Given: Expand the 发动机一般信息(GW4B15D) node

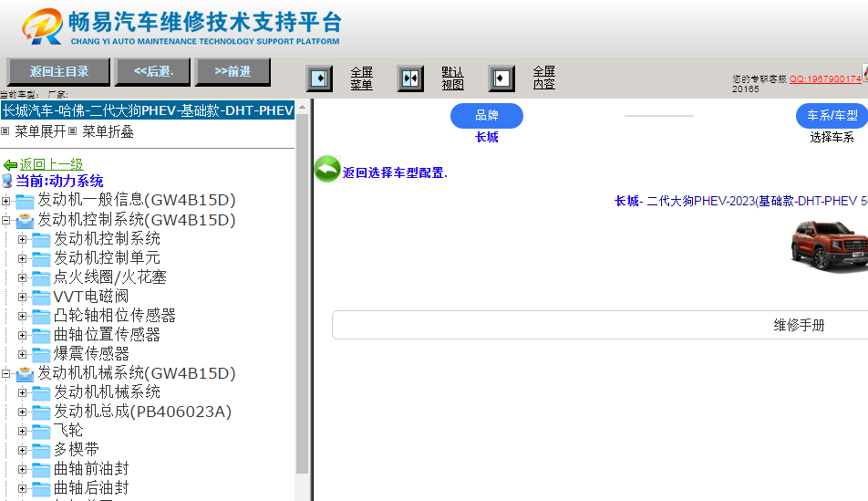Looking at the screenshot, I should pos(6,201).
